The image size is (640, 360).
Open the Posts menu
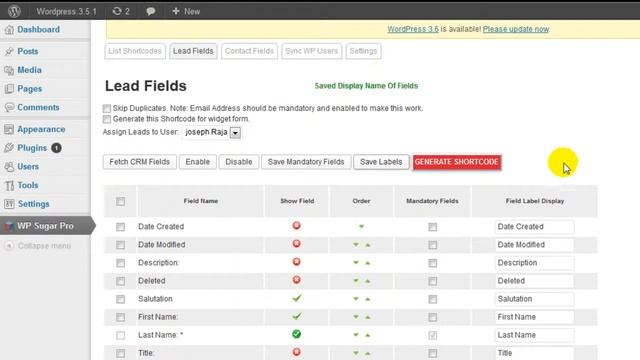point(28,51)
